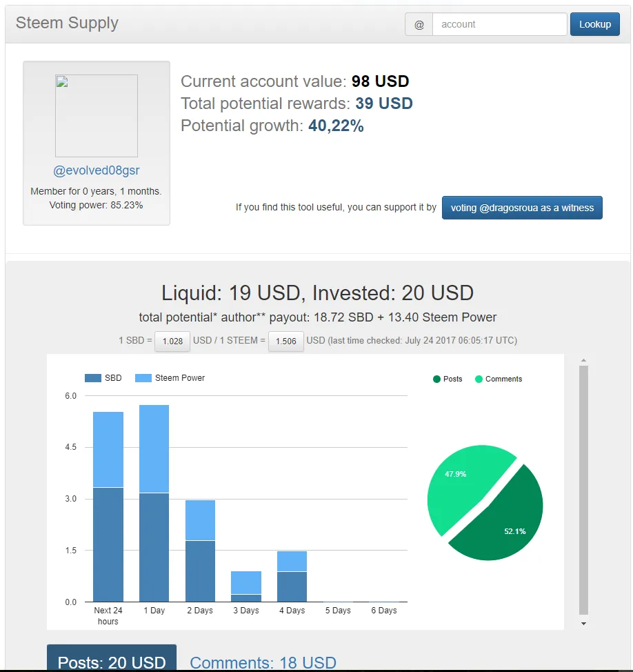The image size is (633, 672).
Task: Click the 1 Day stacked bar
Action: pos(154,503)
